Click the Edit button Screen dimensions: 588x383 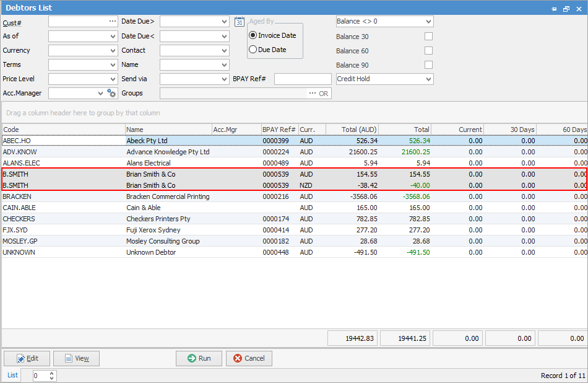(27, 358)
